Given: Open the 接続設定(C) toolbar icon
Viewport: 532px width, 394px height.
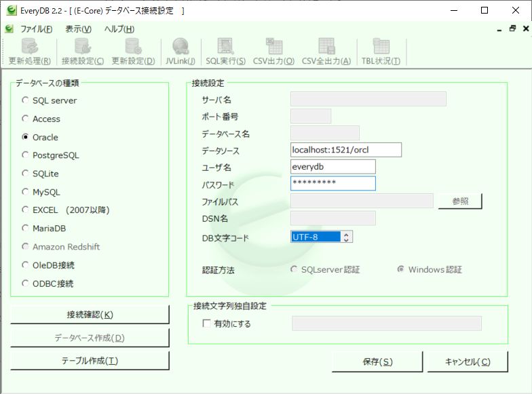Looking at the screenshot, I should click(83, 52).
